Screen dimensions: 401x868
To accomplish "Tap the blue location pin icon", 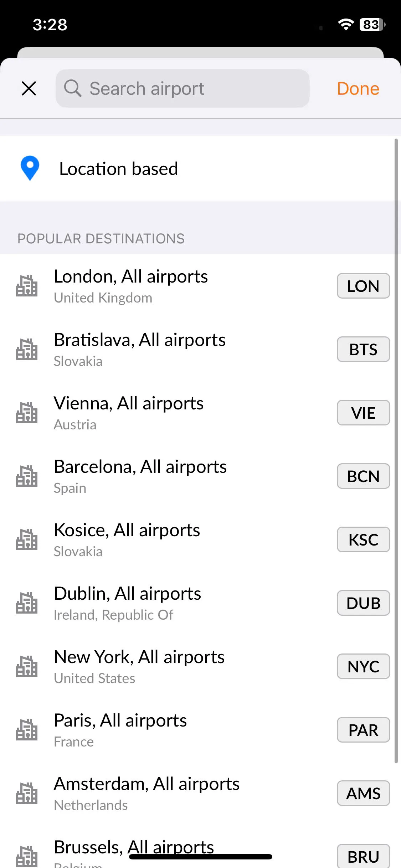I will point(30,168).
